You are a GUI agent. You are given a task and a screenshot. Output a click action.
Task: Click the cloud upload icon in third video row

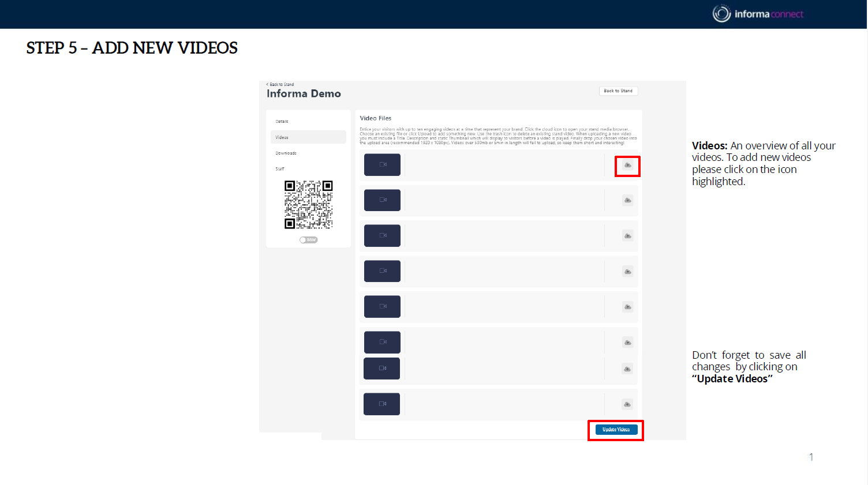[x=627, y=236]
